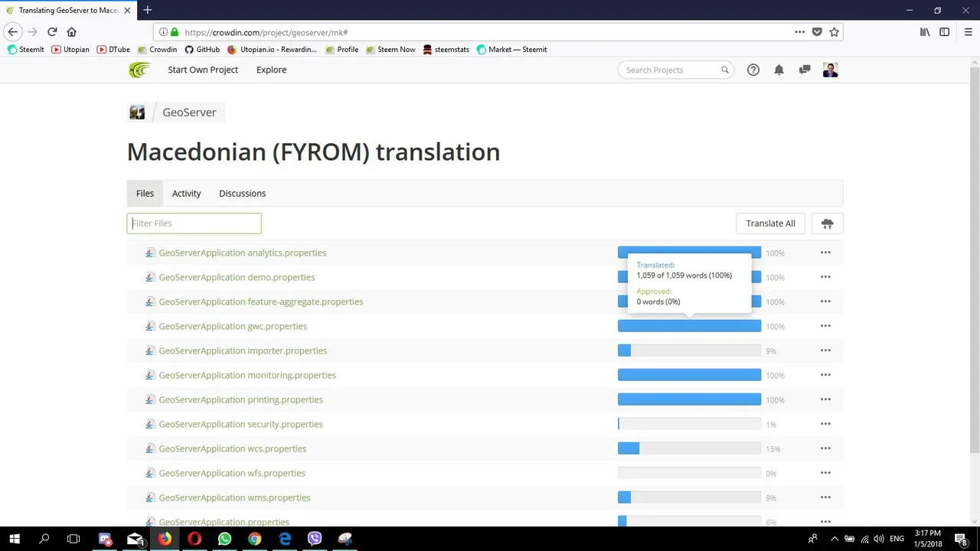Open GeoServerApplication security.properties file
The width and height of the screenshot is (980, 551).
click(240, 424)
